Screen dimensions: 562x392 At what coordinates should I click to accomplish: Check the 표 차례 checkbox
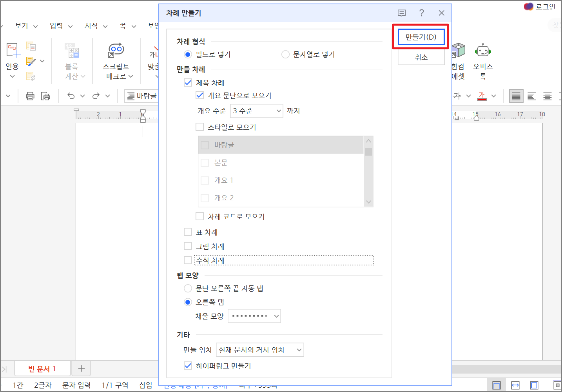click(x=188, y=232)
